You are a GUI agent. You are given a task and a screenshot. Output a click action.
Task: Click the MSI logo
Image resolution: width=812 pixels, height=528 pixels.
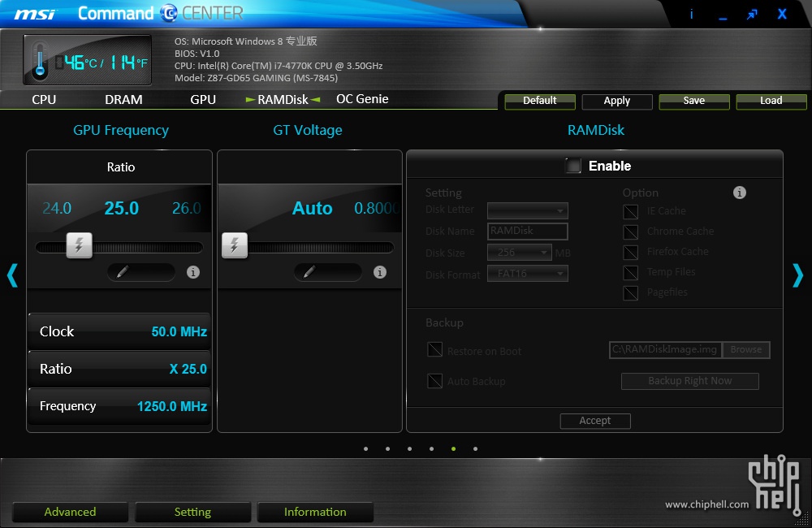pos(35,14)
